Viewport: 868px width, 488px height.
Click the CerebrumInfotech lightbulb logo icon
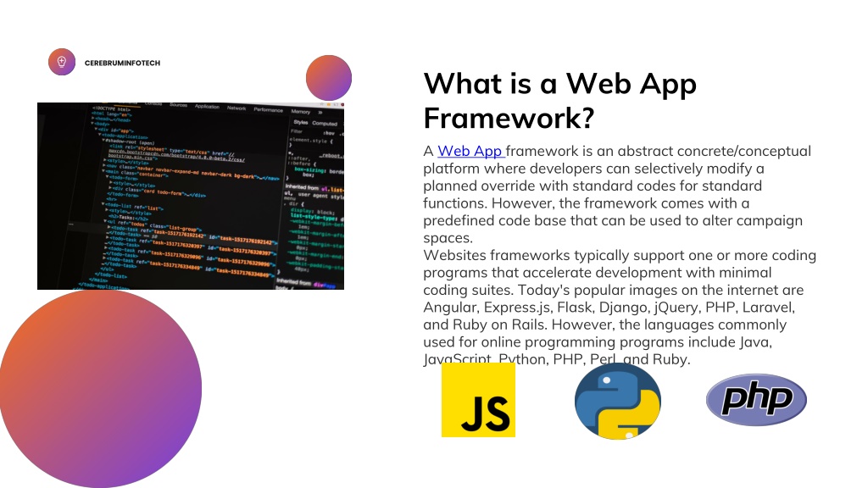tap(61, 62)
